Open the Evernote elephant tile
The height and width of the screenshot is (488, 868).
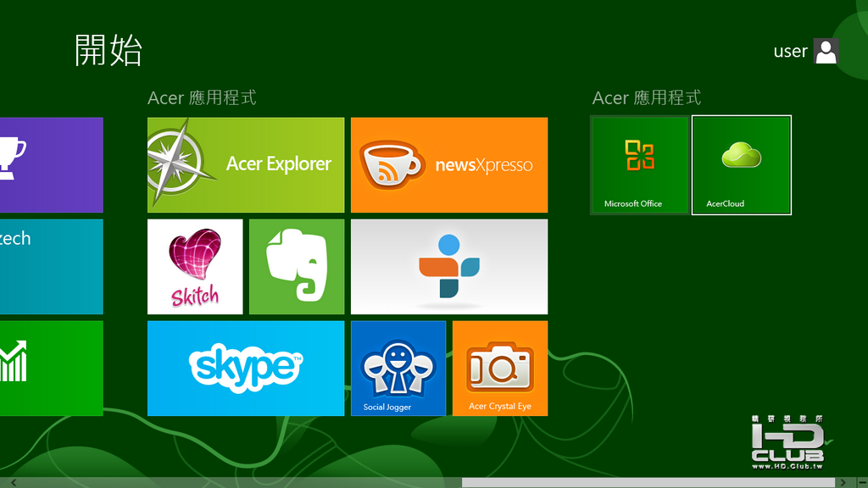pyautogui.click(x=297, y=267)
